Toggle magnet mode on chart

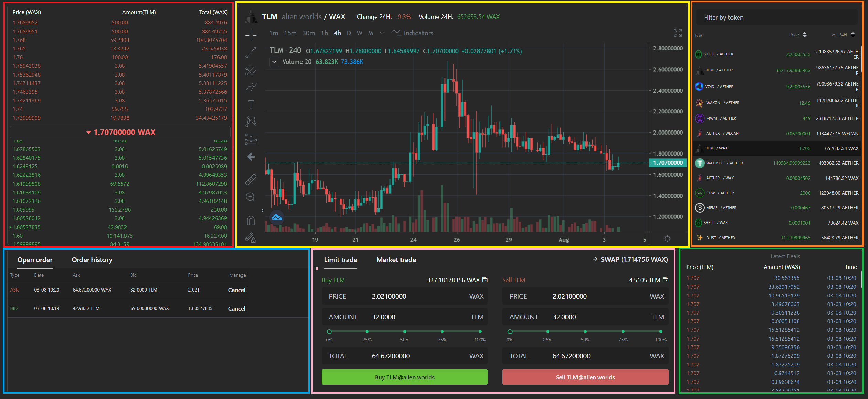(251, 220)
